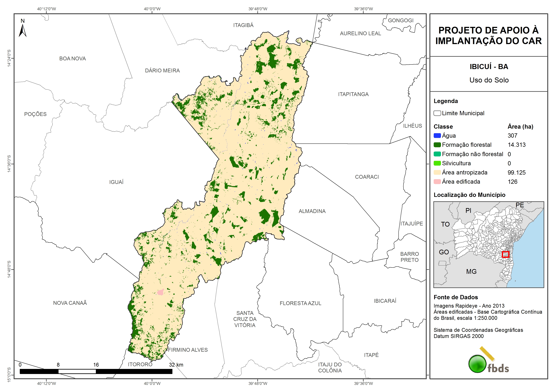Click the Área edificada pink swatch
The width and height of the screenshot is (555, 392).
pos(437,182)
